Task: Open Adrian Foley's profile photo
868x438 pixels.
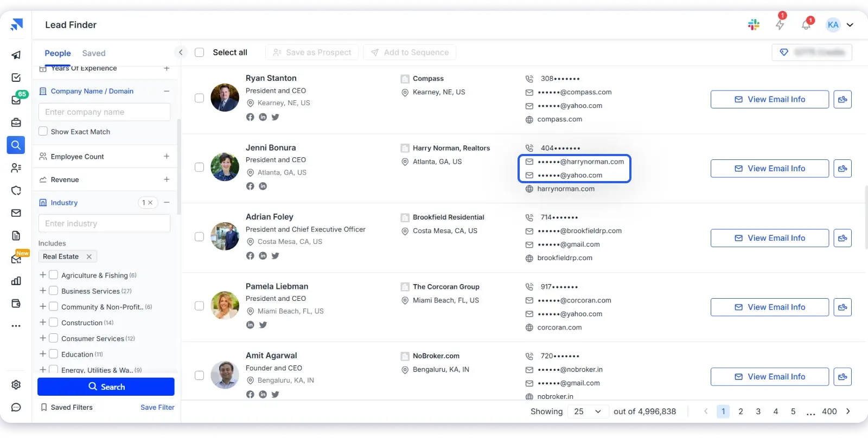Action: pyautogui.click(x=225, y=236)
